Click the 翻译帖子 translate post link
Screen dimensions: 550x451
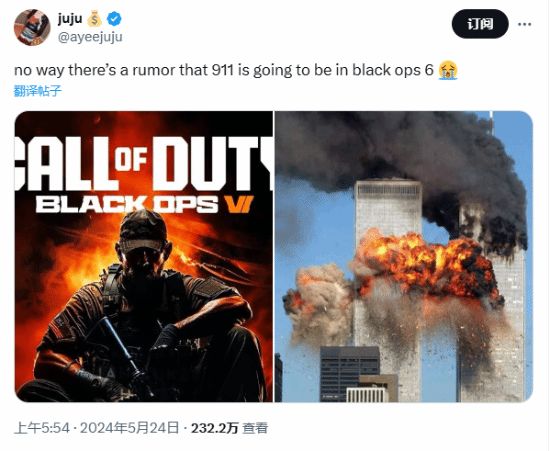point(38,91)
